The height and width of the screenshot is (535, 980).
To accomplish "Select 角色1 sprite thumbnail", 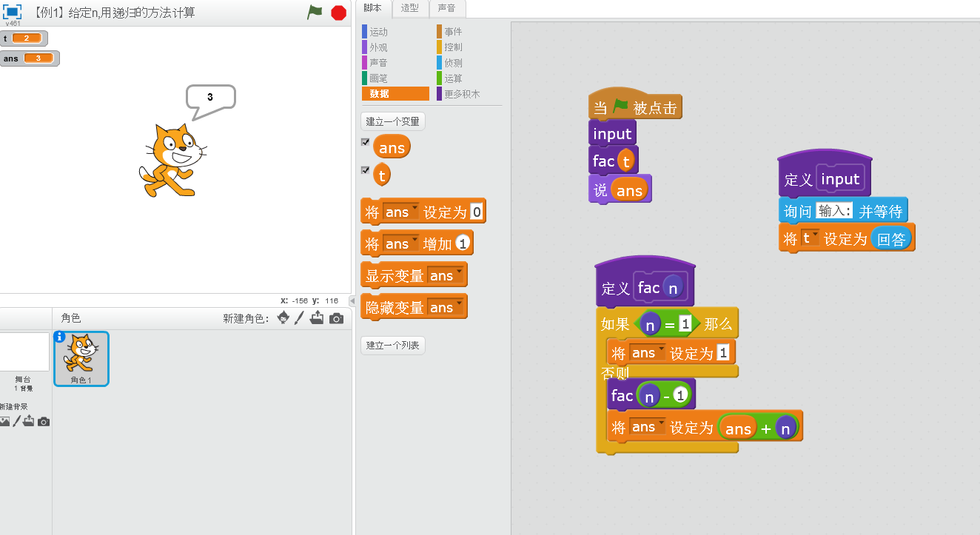I will point(81,359).
